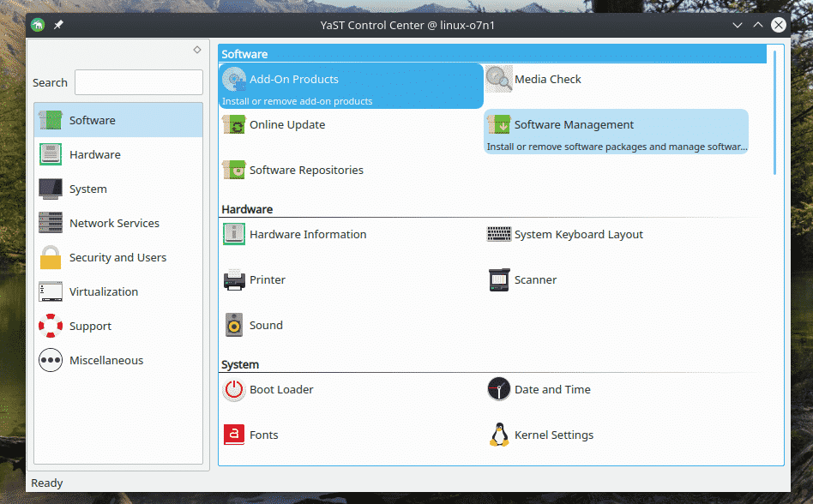
Task: Open the Printer module label
Action: click(268, 279)
